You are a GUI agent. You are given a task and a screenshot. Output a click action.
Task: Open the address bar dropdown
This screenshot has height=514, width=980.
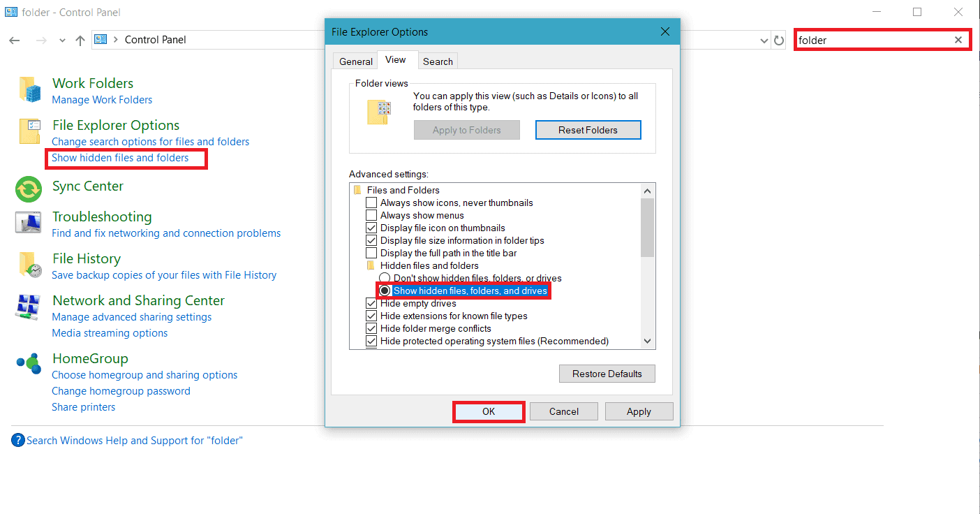(x=763, y=40)
